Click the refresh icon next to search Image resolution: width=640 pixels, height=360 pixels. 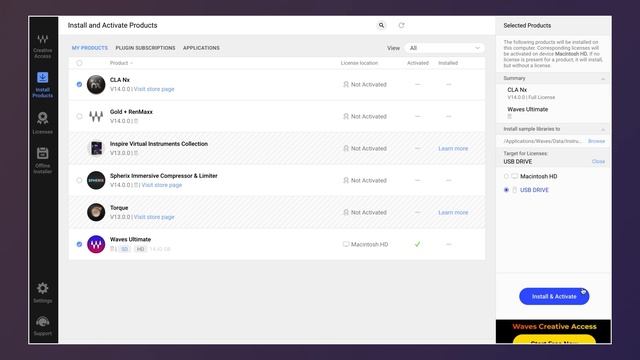pos(402,25)
